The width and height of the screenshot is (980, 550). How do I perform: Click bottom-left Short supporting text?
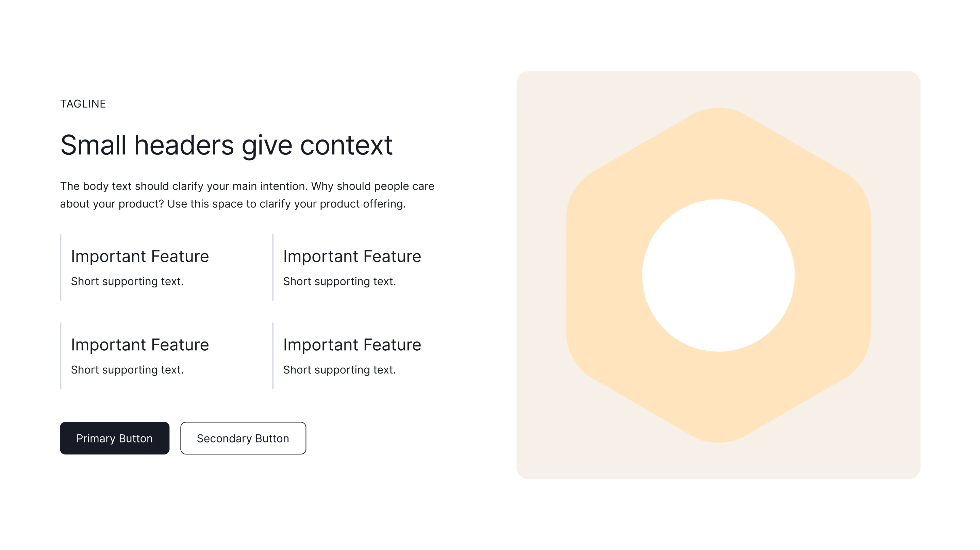(x=128, y=370)
